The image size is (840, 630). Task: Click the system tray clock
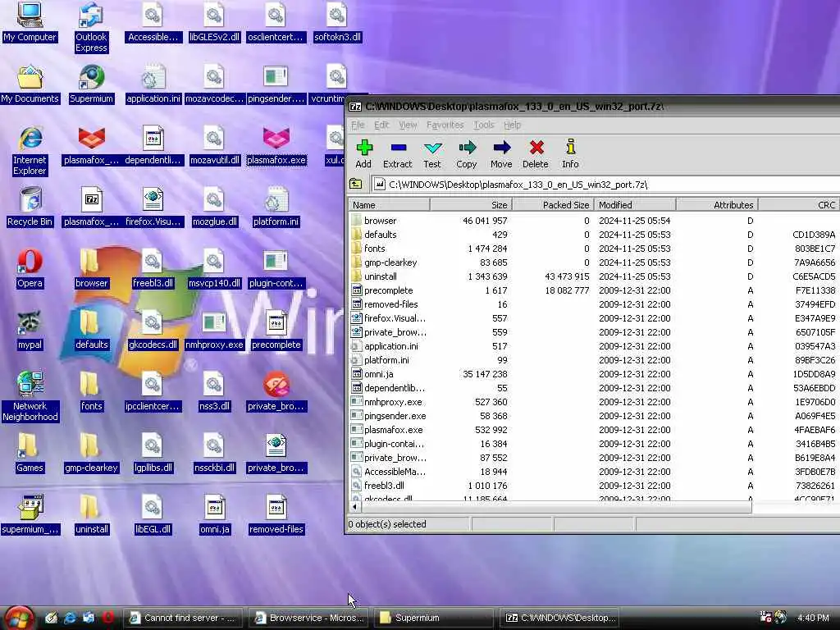coord(813,618)
